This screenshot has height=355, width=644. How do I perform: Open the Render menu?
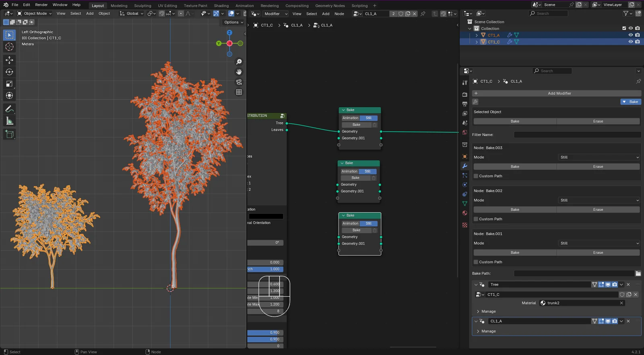click(41, 5)
